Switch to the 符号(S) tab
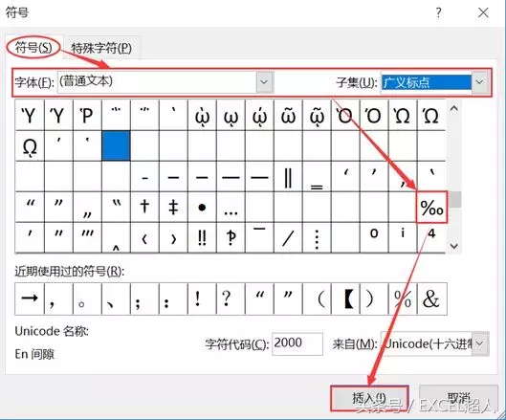This screenshot has width=506, height=420. click(33, 48)
